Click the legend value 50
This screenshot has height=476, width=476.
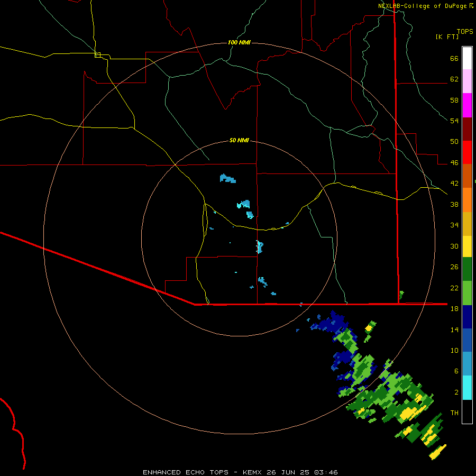(454, 141)
